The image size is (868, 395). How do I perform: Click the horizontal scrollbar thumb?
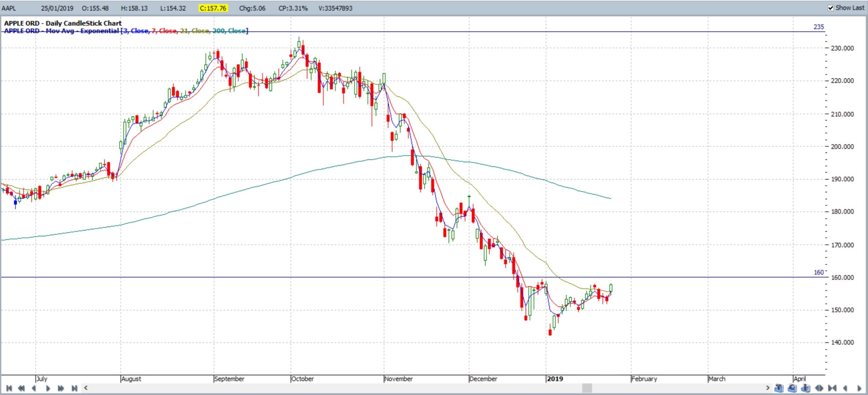pyautogui.click(x=587, y=388)
